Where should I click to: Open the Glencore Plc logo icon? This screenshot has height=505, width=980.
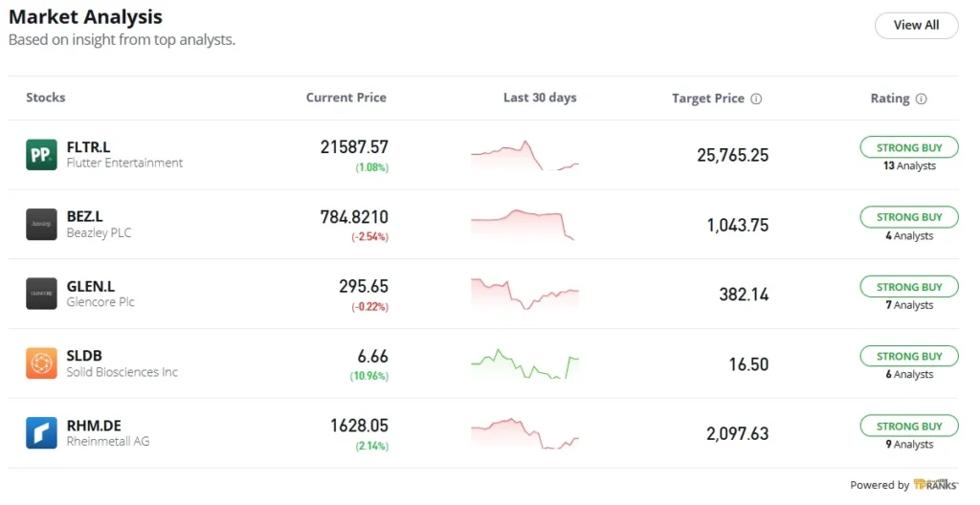pos(41,294)
